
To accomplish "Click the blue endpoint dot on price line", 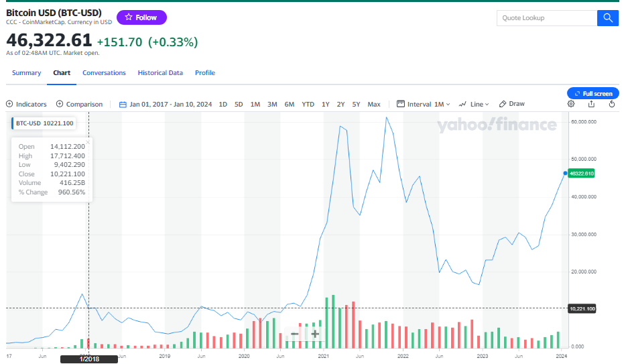I will tap(565, 174).
